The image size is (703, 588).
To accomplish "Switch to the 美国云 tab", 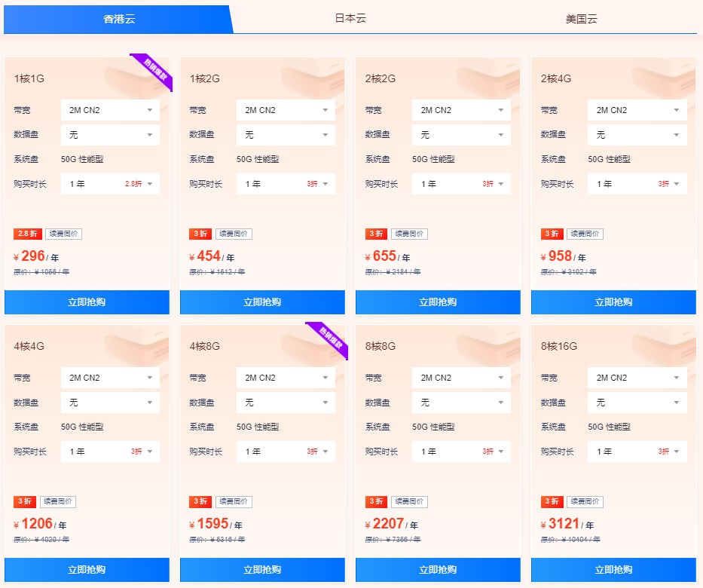I will click(581, 19).
